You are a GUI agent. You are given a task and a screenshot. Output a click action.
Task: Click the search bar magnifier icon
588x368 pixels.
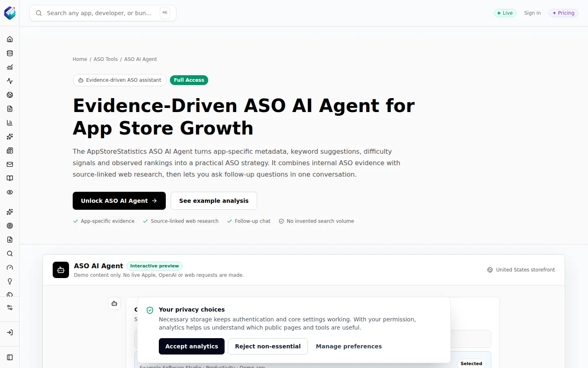click(39, 13)
